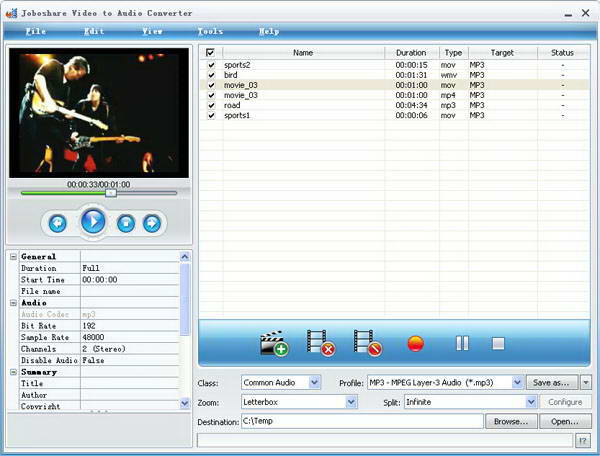Click the Clear all files icon
600x456 pixels.
tap(367, 343)
